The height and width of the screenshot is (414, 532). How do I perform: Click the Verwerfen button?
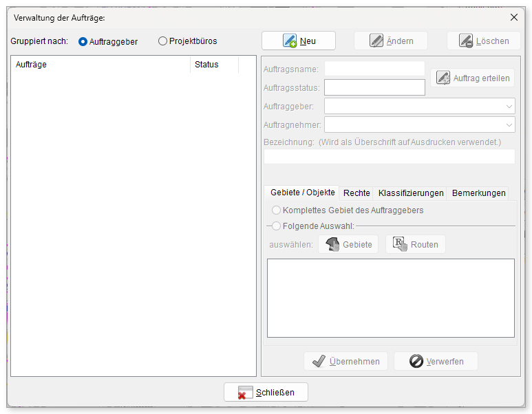(x=436, y=361)
